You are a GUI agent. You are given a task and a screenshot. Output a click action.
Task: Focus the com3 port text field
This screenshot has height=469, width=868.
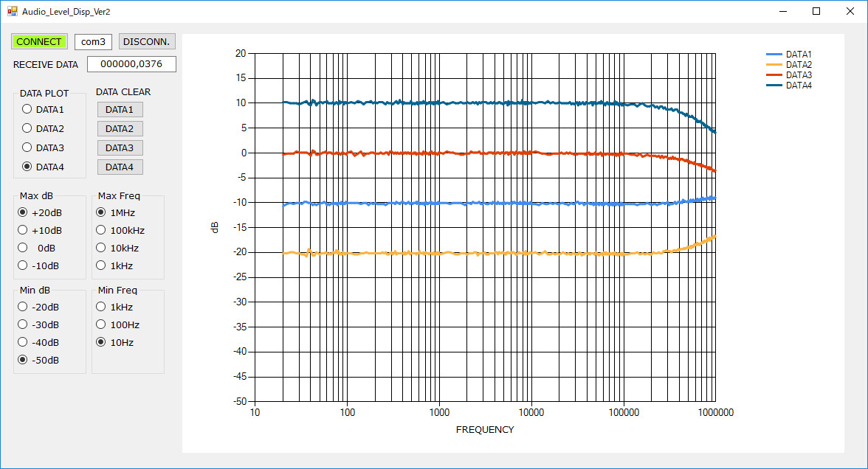(x=93, y=41)
